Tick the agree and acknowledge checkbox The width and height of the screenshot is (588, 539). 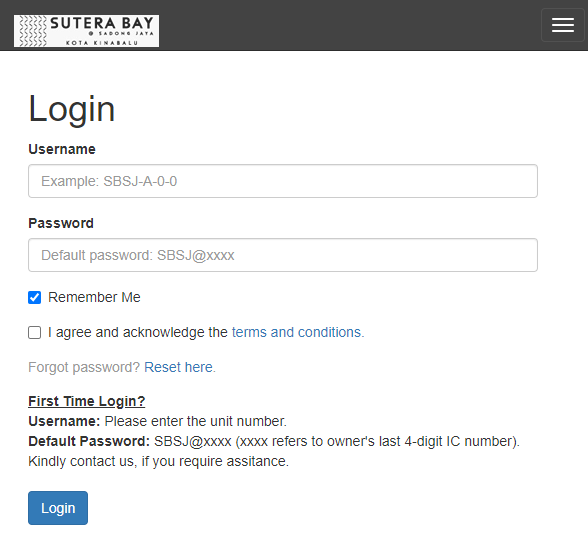pyautogui.click(x=34, y=332)
